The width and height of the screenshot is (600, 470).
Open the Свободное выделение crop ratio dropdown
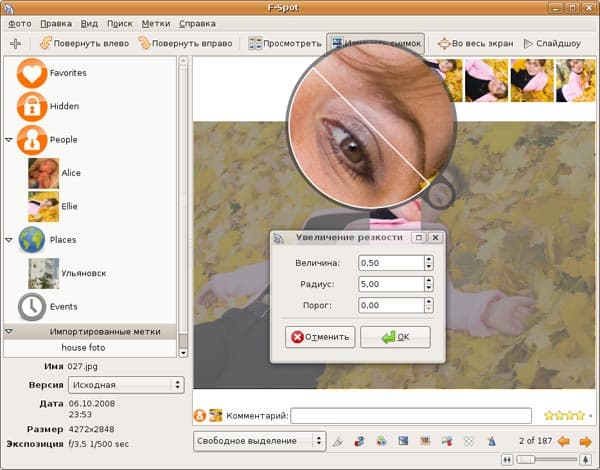(259, 441)
